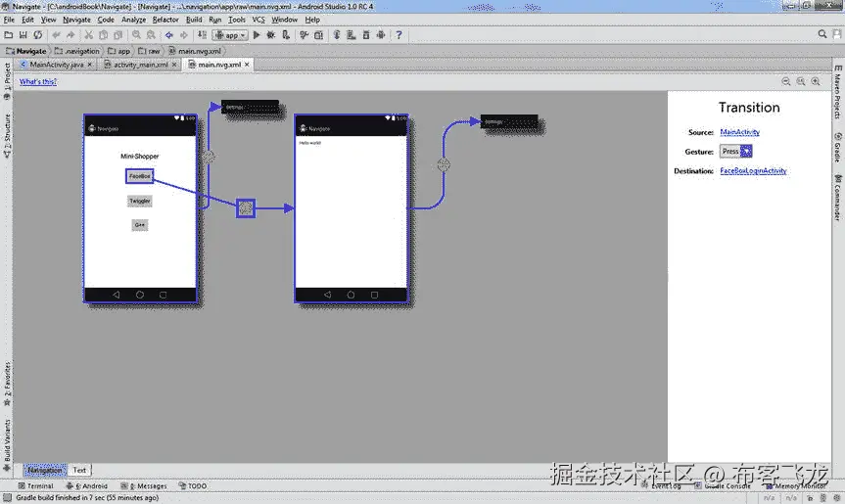
Task: Open the app run configuration dropdown
Action: coord(231,35)
